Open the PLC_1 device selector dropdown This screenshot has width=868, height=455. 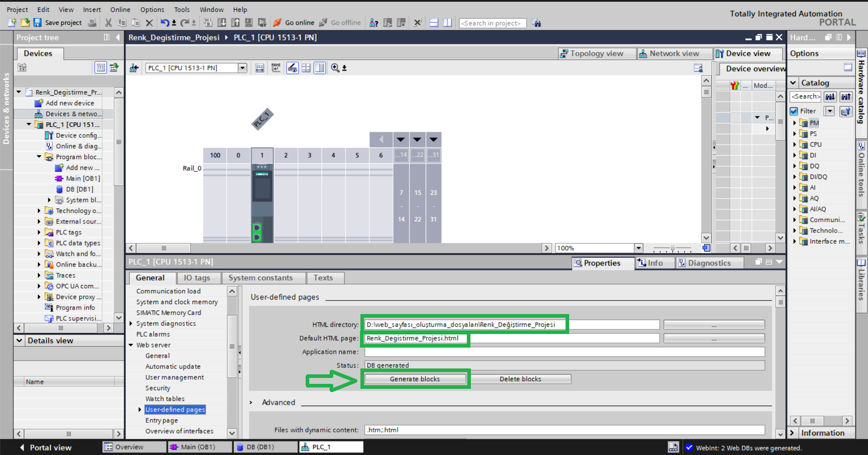(x=243, y=68)
